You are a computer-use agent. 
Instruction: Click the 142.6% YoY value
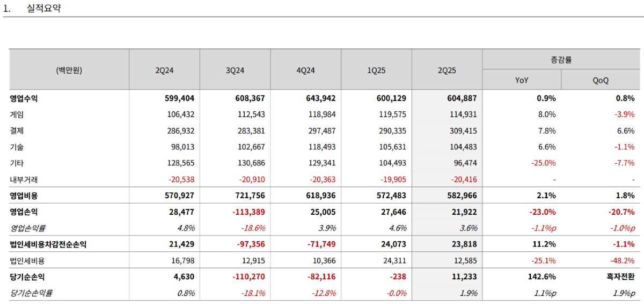click(x=543, y=277)
